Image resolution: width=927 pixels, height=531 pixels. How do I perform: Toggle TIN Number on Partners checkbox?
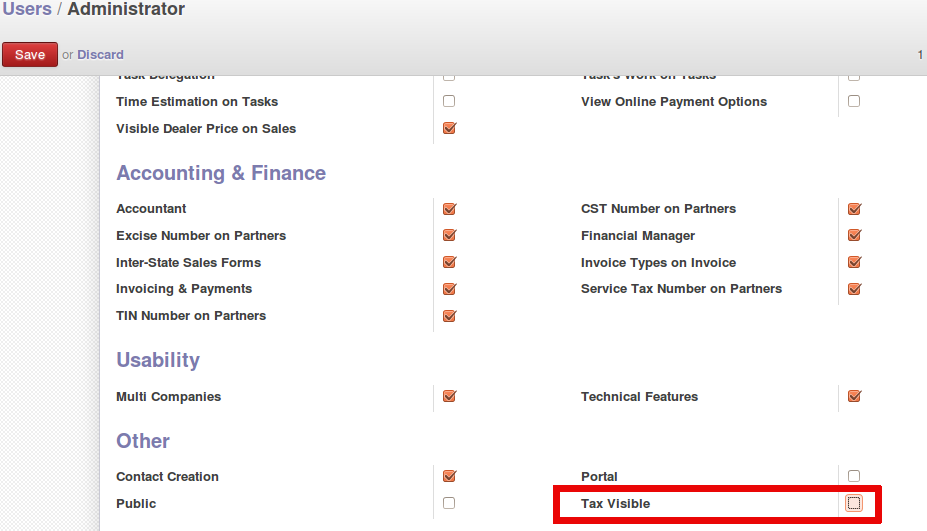(x=449, y=316)
